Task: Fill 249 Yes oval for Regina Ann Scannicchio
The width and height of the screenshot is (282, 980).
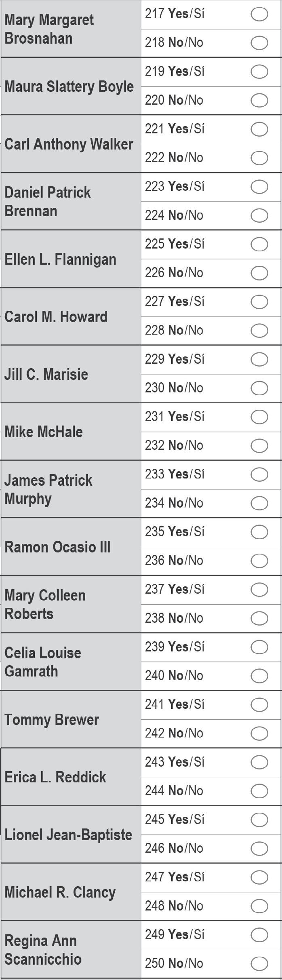Action: (259, 934)
